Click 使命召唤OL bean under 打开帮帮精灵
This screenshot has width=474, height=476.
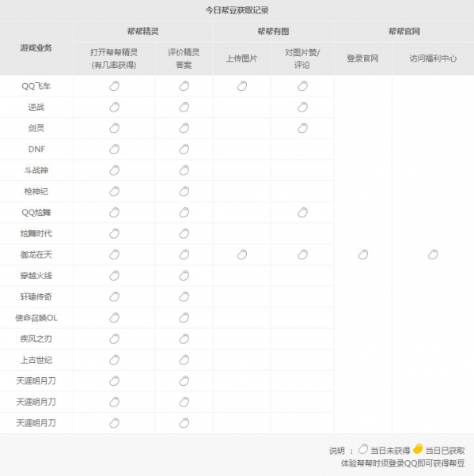pyautogui.click(x=114, y=318)
